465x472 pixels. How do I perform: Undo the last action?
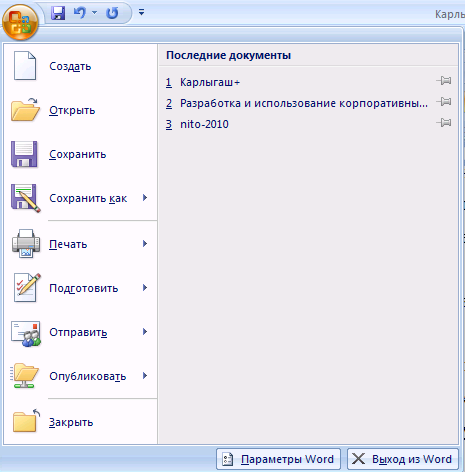(80, 13)
